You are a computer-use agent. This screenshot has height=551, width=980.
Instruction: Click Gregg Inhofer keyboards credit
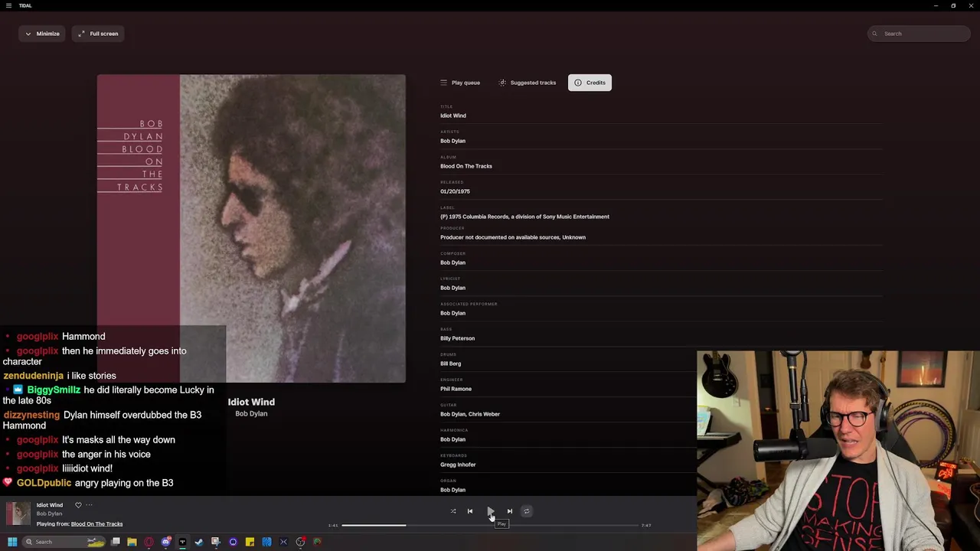click(458, 465)
